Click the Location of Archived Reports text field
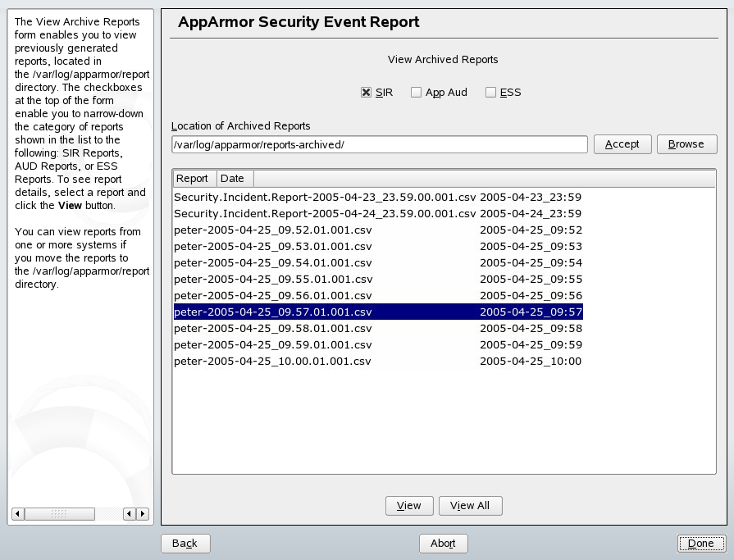Viewport: 734px width, 560px height. point(379,143)
